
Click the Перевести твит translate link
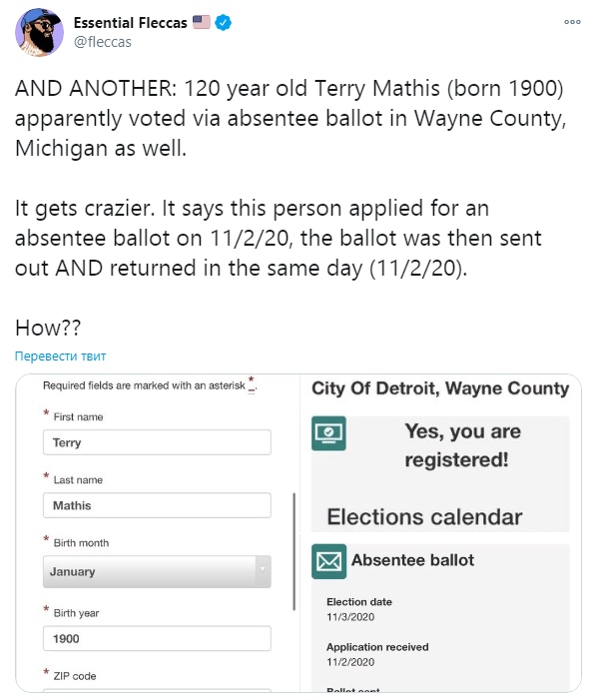tap(60, 356)
